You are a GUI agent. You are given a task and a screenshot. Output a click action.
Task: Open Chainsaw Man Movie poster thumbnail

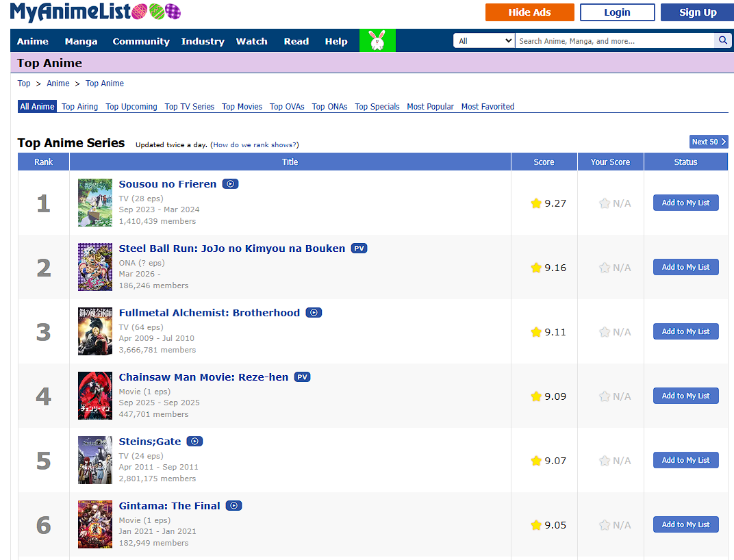point(95,396)
